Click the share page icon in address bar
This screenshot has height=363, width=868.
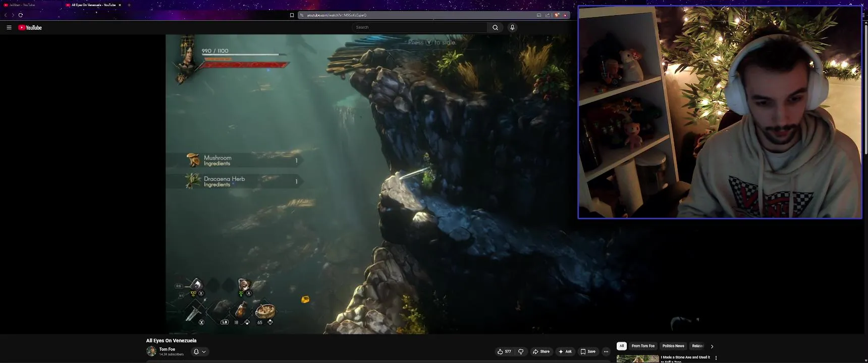point(548,15)
